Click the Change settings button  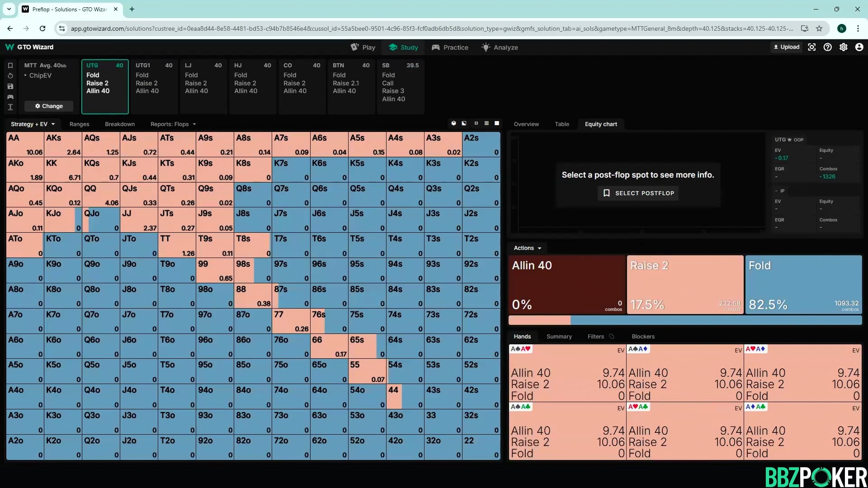click(x=49, y=106)
